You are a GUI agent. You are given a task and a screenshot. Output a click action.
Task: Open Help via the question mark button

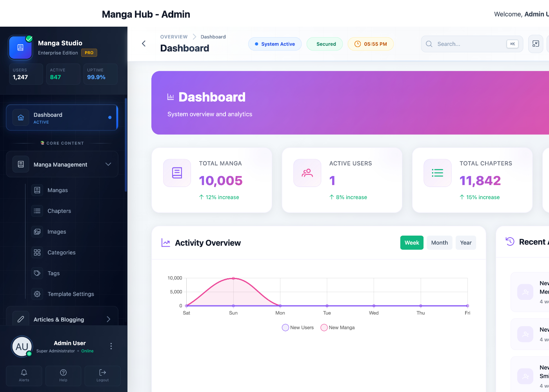[x=63, y=376]
